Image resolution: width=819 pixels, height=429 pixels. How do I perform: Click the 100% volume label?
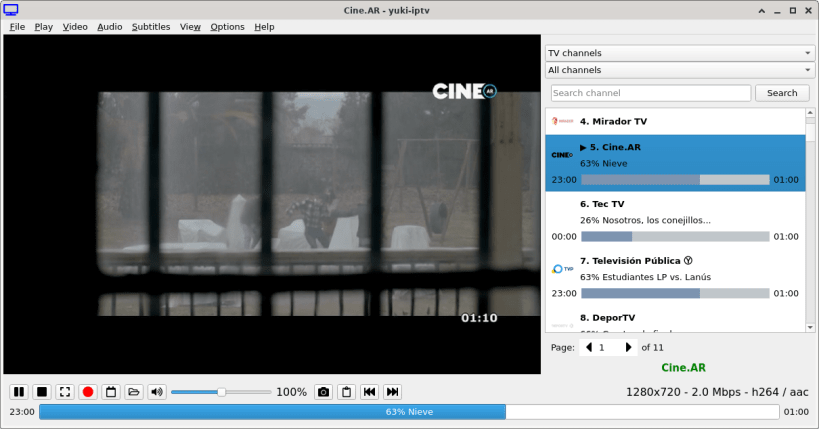pyautogui.click(x=291, y=392)
